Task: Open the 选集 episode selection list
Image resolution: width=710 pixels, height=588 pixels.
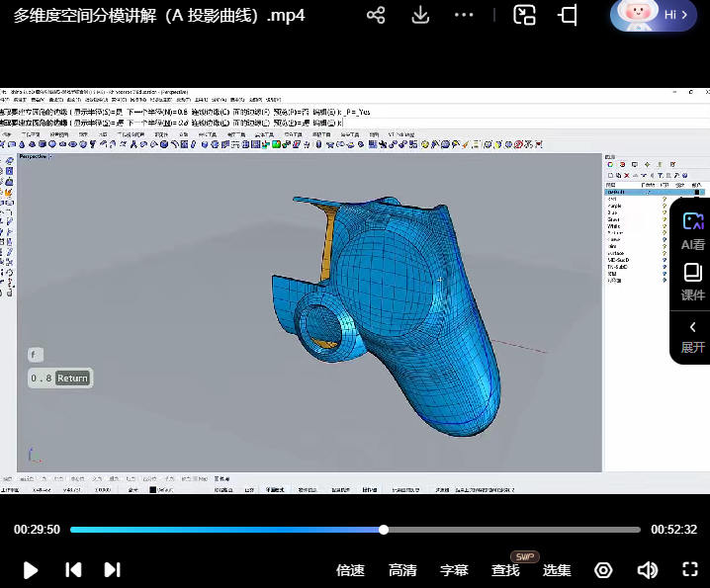Action: [x=557, y=570]
